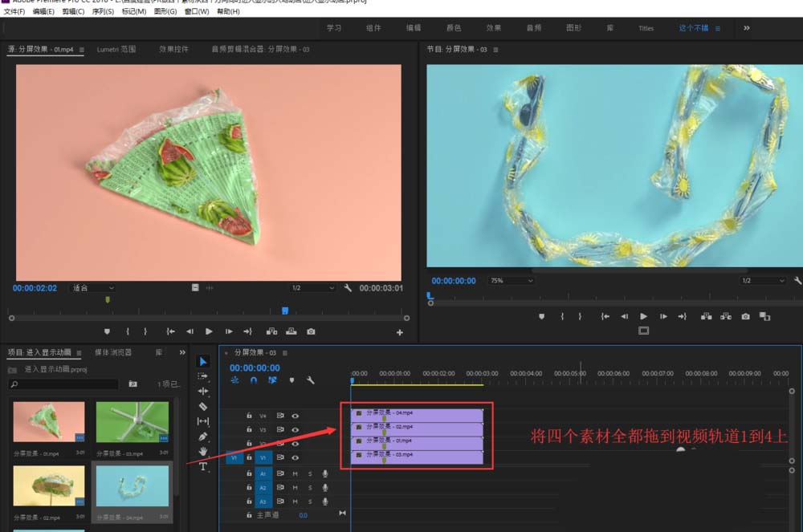Enable the timeline Snap magnet icon
Image resolution: width=803 pixels, height=532 pixels.
pos(254,380)
